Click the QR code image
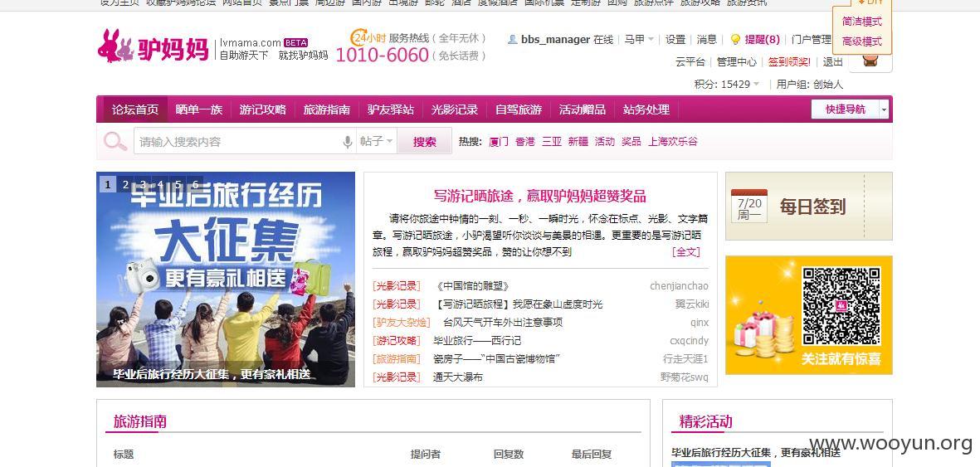Screen dimensions: 980x467 pyautogui.click(x=841, y=306)
